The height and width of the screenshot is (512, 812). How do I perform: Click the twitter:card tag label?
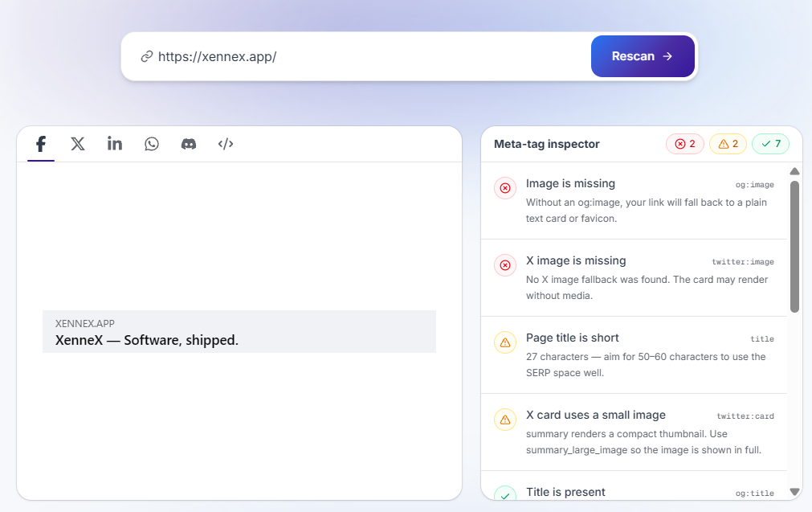point(745,416)
